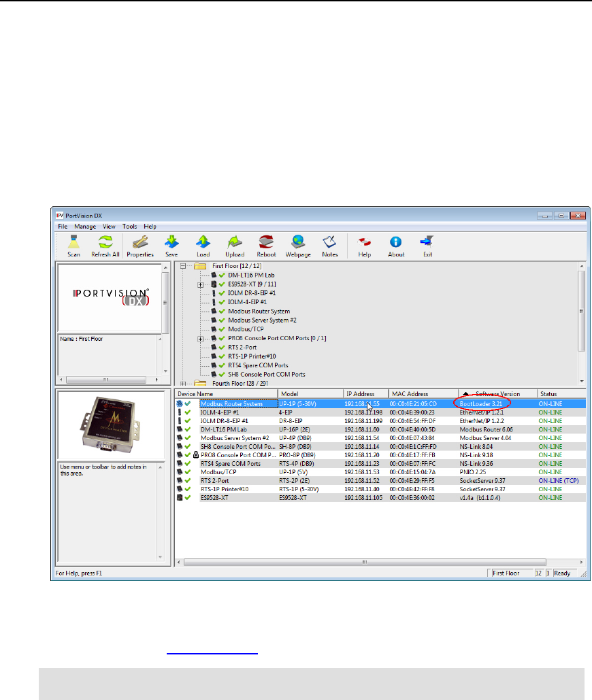Image resolution: width=592 pixels, height=700 pixels.
Task: Sort by Model column header
Action: [x=310, y=394]
